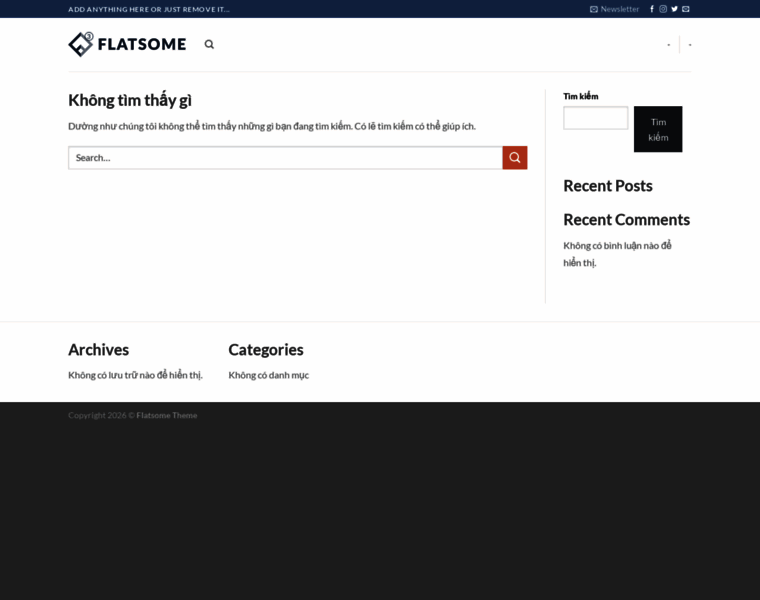Click the 'Không tìm thấy gì' page title
This screenshot has height=600, width=760.
130,100
